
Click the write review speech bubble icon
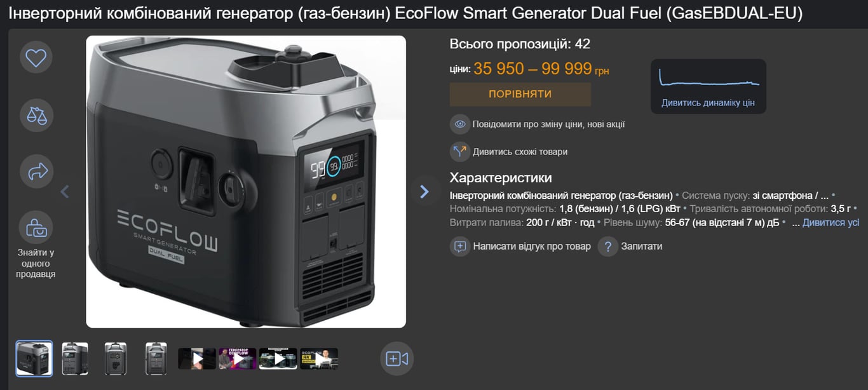(x=460, y=246)
